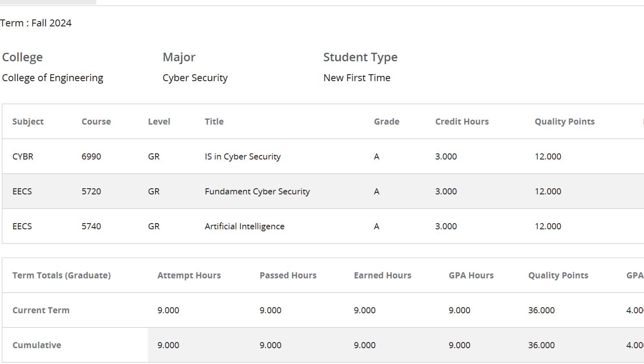The width and height of the screenshot is (644, 364).
Task: Click the College of Engineering text
Action: tap(53, 78)
